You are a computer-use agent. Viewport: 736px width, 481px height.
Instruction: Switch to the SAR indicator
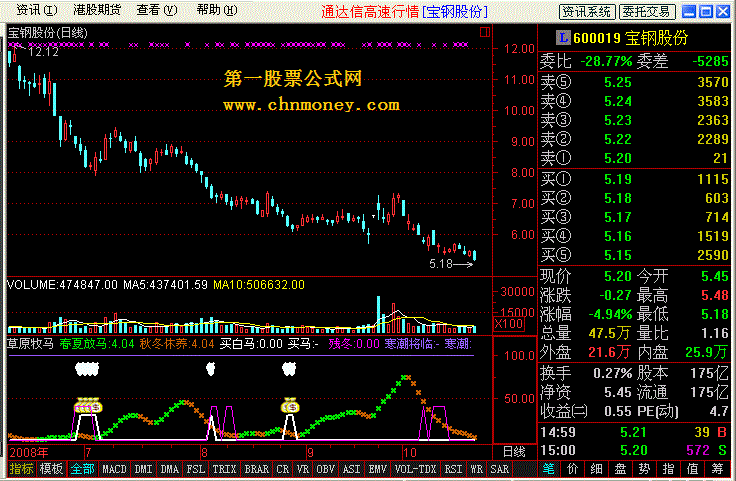[499, 469]
